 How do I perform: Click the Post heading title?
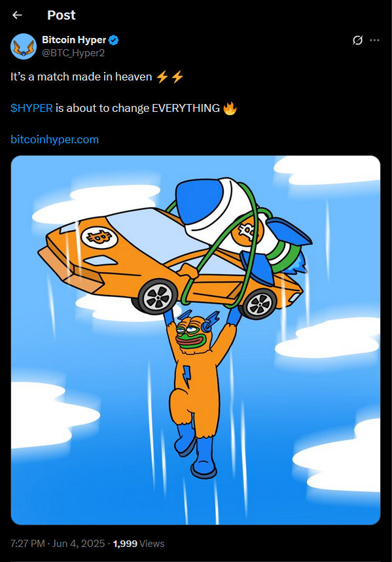pyautogui.click(x=62, y=15)
